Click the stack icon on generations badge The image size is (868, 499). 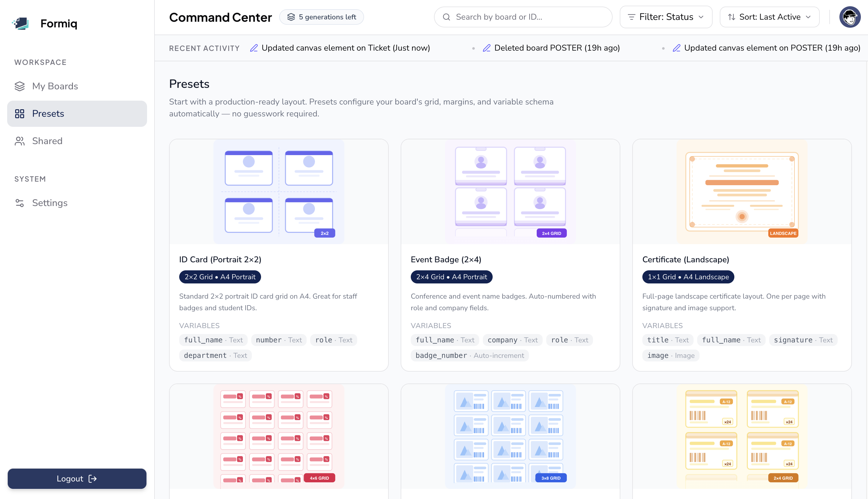pyautogui.click(x=291, y=16)
